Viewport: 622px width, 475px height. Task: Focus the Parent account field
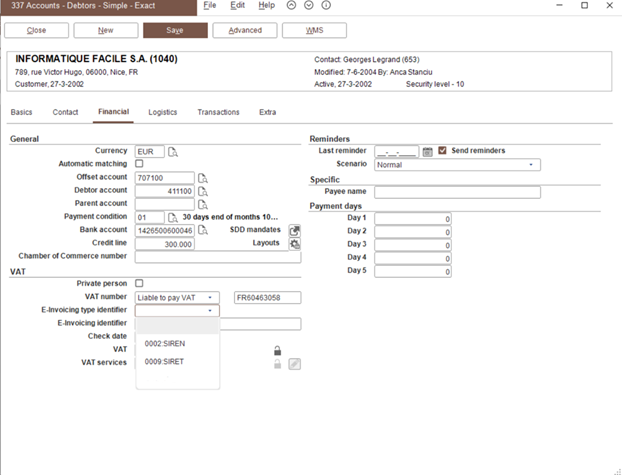pos(165,204)
